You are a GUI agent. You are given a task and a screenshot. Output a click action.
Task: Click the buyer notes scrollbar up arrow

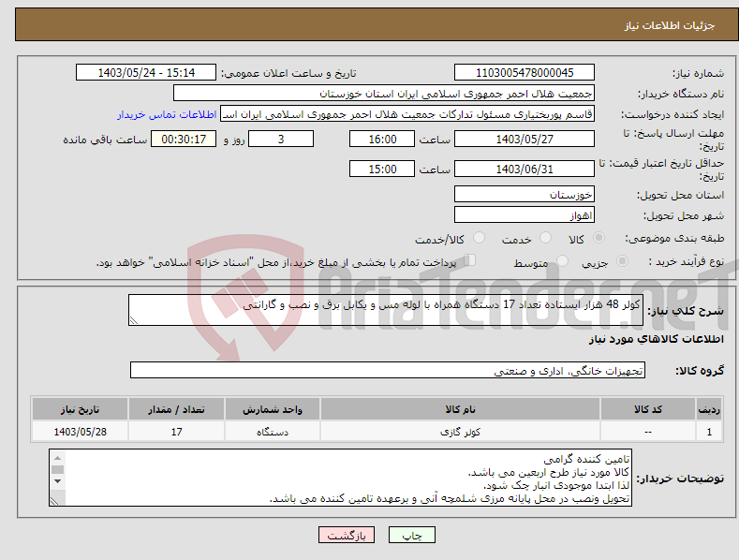click(57, 458)
